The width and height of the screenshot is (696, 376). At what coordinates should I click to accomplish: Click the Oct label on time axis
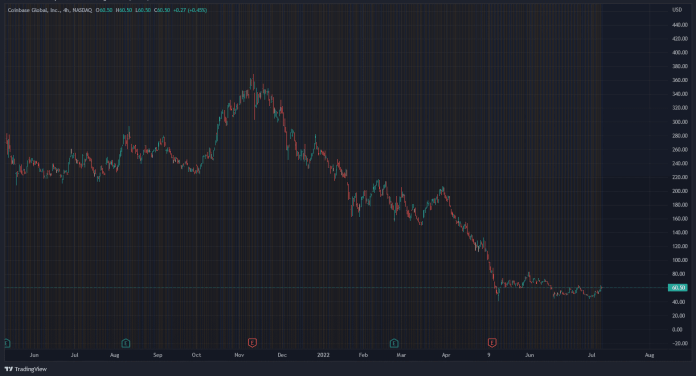pyautogui.click(x=196, y=355)
